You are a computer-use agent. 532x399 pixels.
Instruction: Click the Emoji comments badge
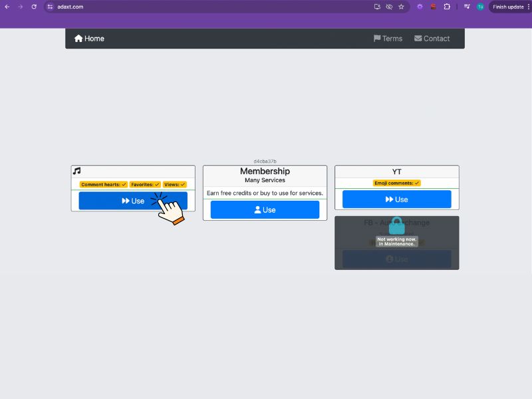tap(396, 183)
